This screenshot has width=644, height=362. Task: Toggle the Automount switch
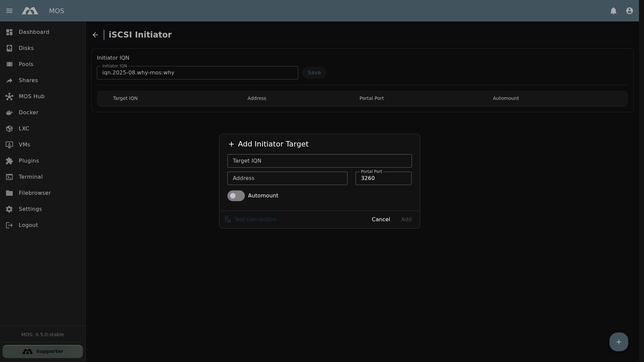(236, 196)
